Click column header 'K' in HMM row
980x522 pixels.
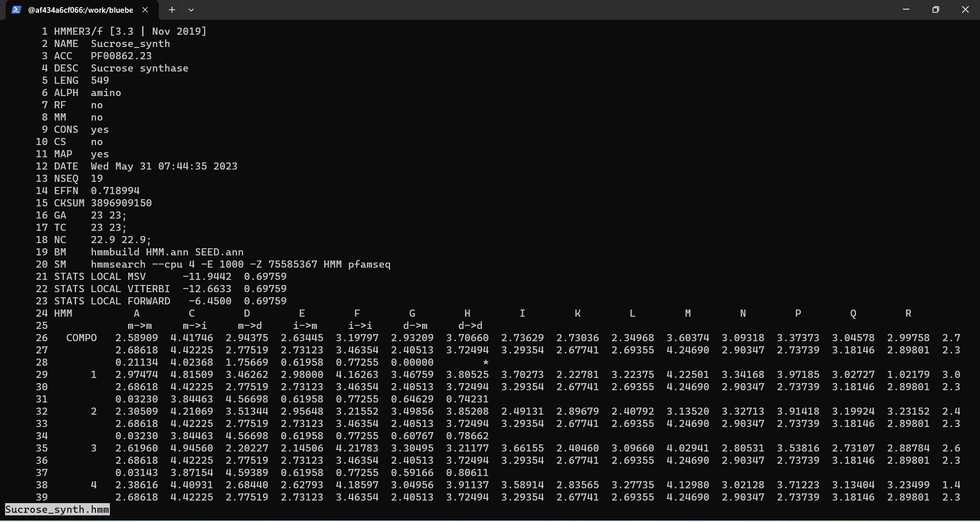pos(578,313)
